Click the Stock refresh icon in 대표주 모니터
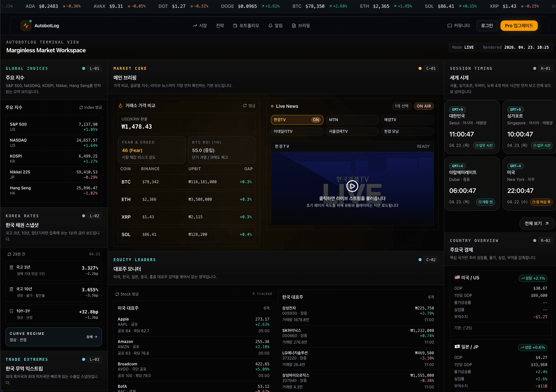The image size is (556, 392). coord(117,294)
